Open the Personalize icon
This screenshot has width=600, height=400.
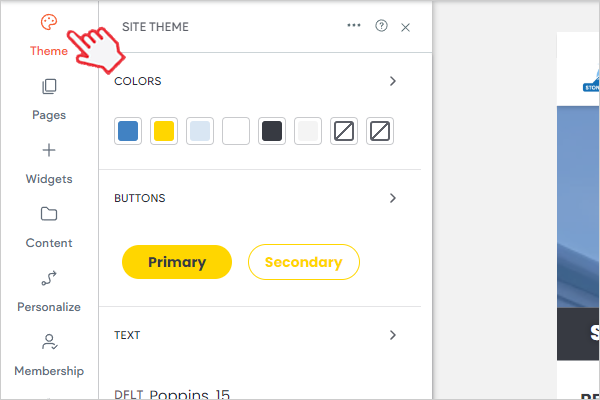coord(48,278)
